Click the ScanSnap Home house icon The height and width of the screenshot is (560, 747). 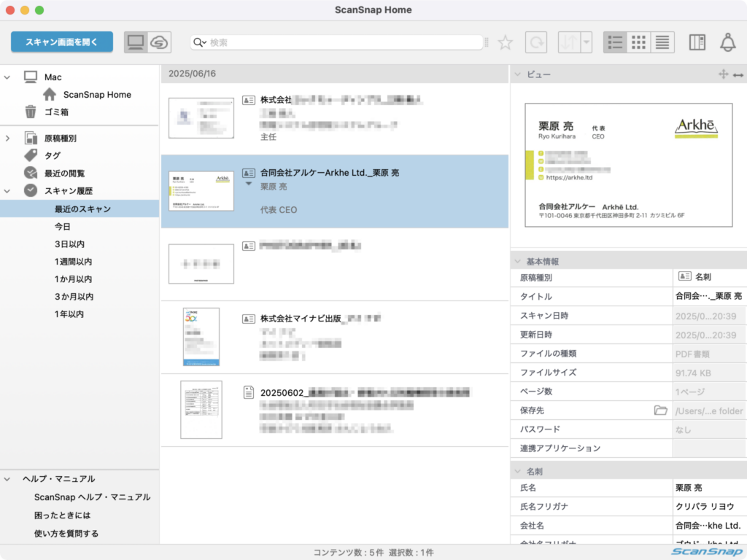pyautogui.click(x=50, y=94)
